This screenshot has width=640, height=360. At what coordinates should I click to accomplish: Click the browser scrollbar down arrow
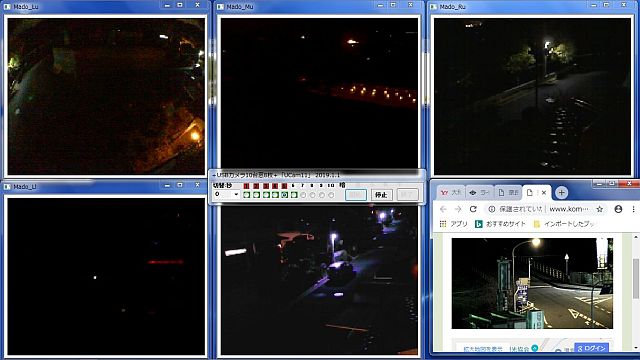tap(636, 348)
